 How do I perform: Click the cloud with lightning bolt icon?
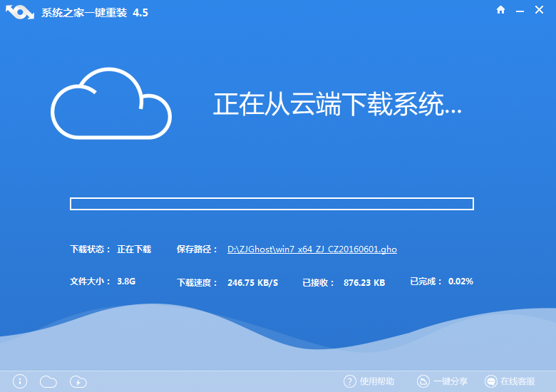point(78,382)
